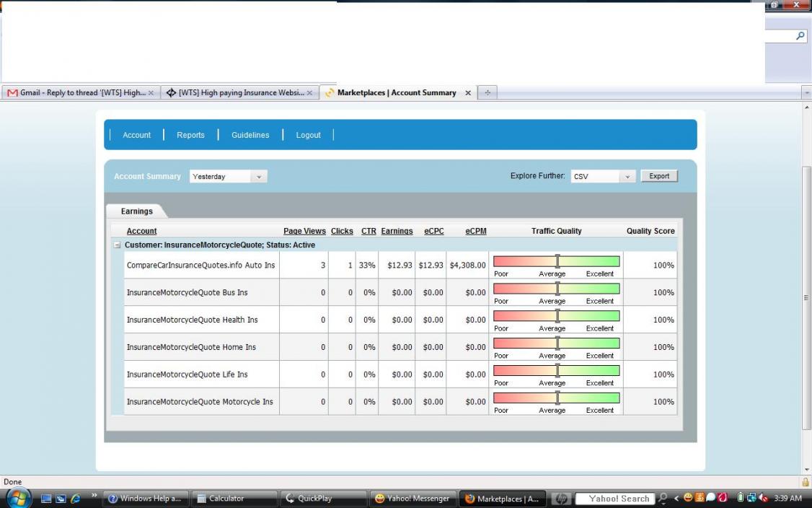The image size is (812, 508).
Task: Collapse the InsuranceMotorcycleQuote customer group
Action: click(x=117, y=245)
